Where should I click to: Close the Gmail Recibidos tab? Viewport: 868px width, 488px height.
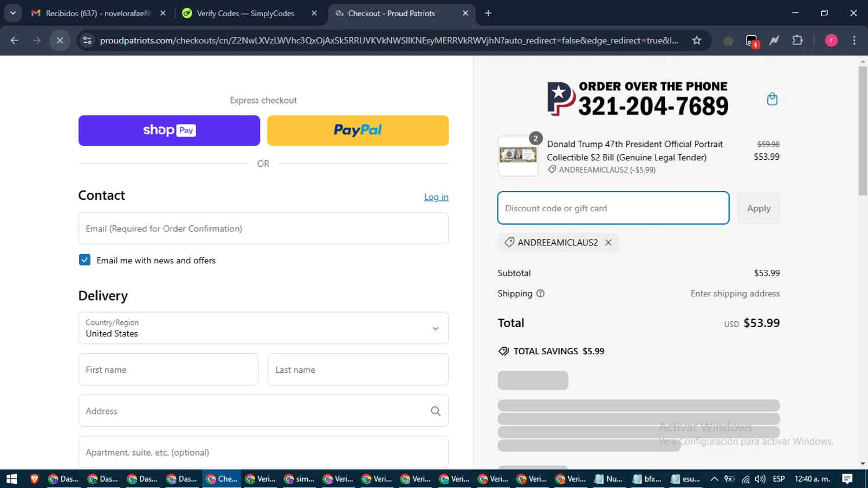click(163, 13)
